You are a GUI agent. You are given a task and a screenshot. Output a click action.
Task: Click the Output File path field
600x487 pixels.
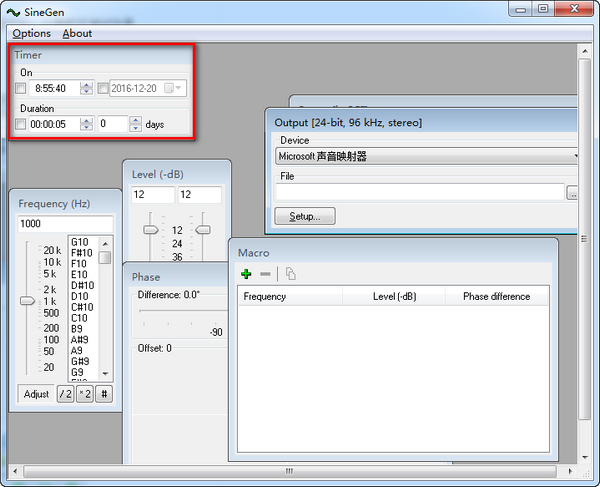[420, 192]
